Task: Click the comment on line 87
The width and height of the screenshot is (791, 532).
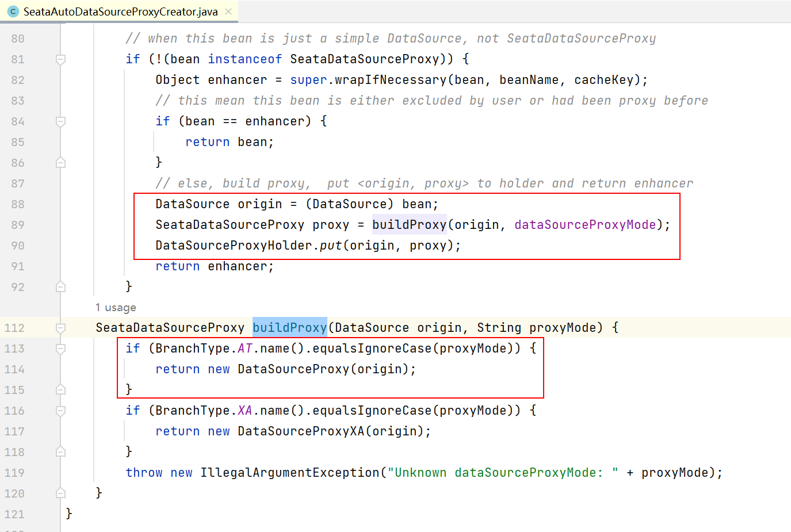Action: [424, 183]
